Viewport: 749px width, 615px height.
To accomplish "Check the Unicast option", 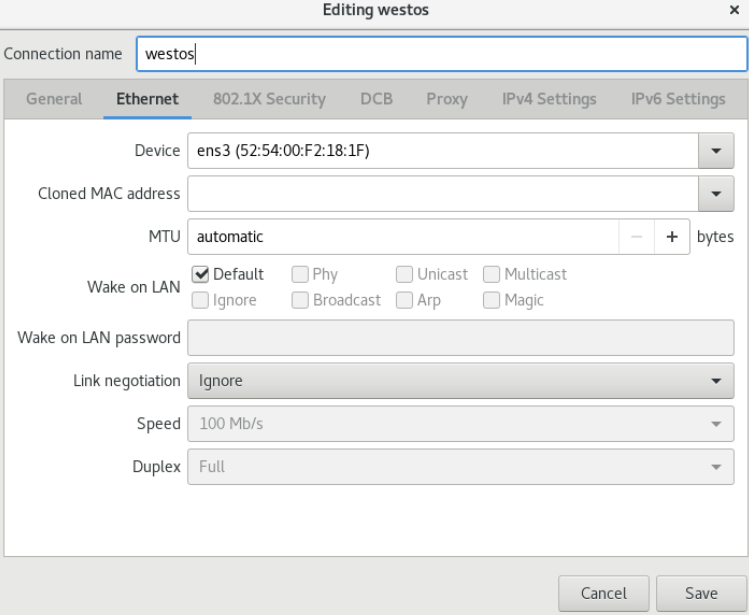I will point(404,274).
